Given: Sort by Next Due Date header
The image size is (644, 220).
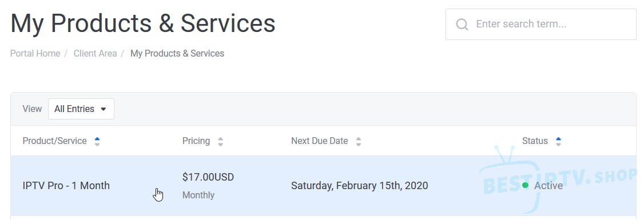Looking at the screenshot, I should tap(320, 141).
